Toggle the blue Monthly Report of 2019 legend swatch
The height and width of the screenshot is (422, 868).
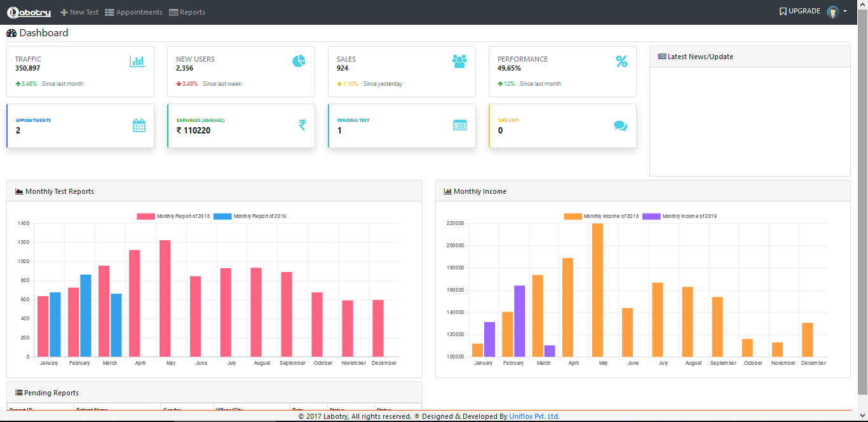click(x=222, y=217)
